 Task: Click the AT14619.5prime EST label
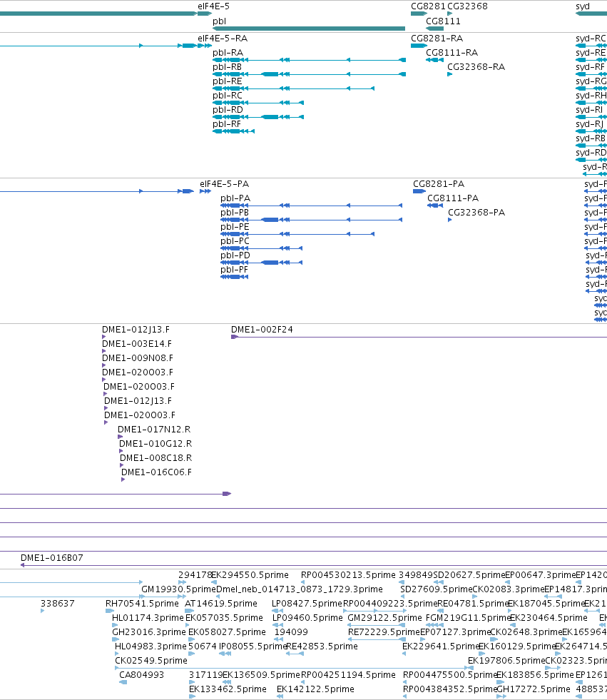(x=221, y=604)
